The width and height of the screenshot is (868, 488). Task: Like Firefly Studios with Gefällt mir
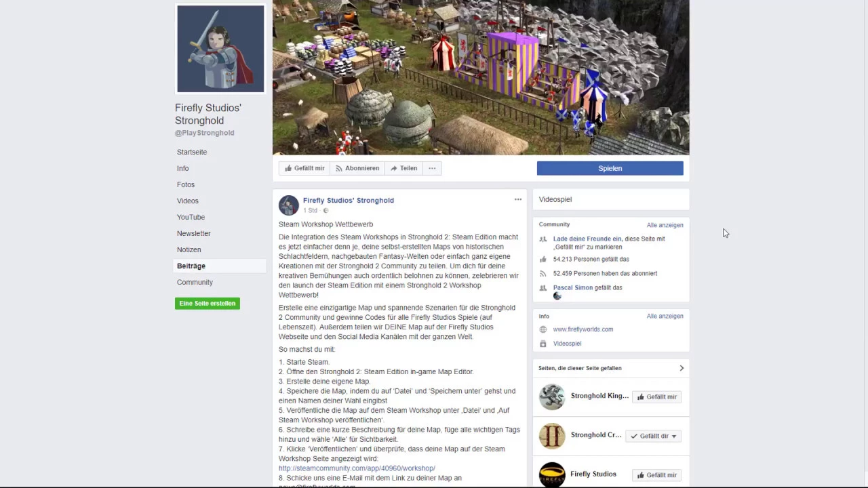point(656,475)
